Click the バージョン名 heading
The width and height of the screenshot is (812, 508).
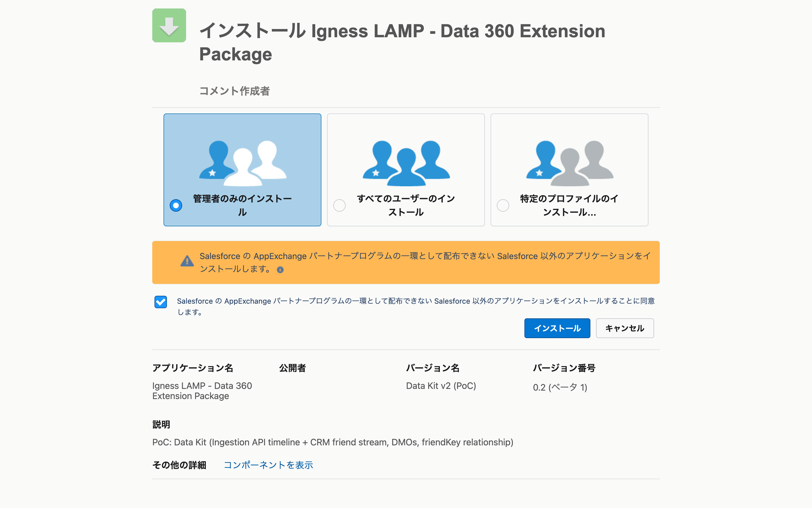pyautogui.click(x=433, y=368)
